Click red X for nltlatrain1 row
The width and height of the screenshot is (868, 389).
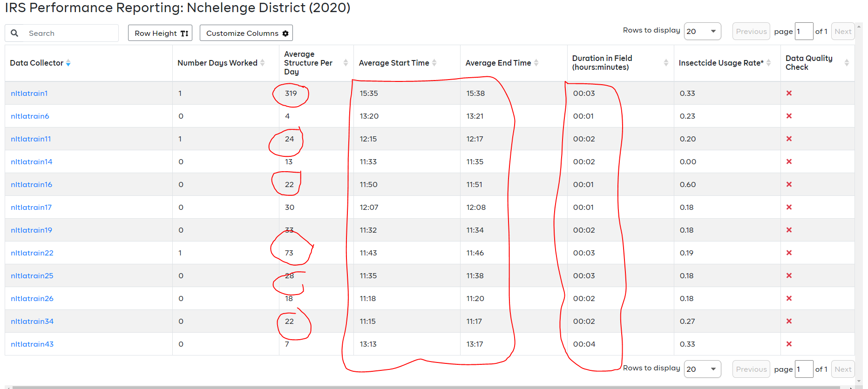point(789,93)
